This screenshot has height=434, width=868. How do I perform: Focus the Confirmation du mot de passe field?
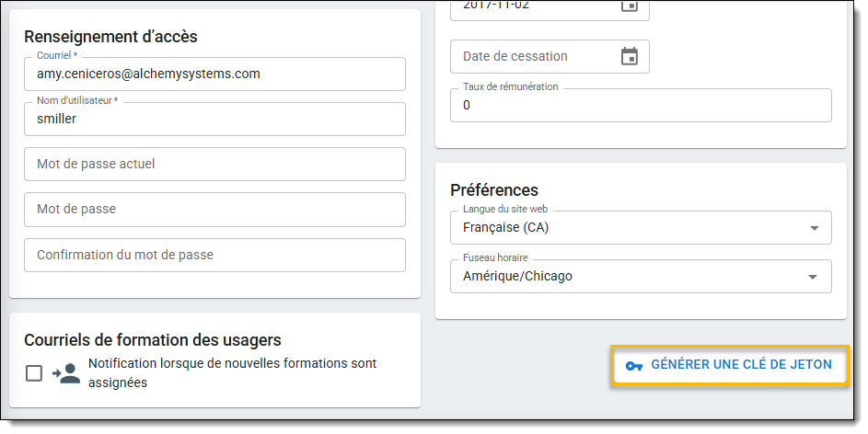tap(214, 255)
